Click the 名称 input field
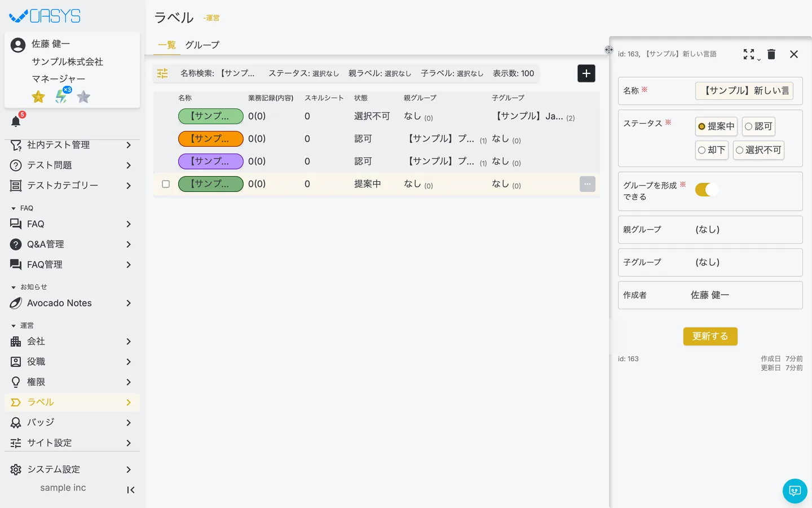Image resolution: width=812 pixels, height=508 pixels. click(744, 91)
